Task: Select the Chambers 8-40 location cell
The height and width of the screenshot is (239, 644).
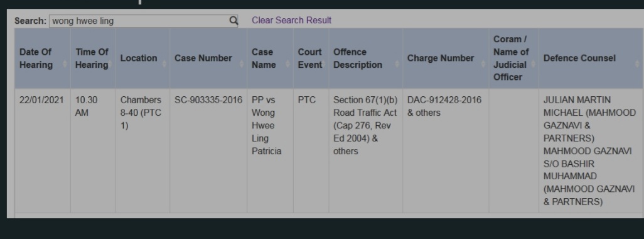Action: 142,150
